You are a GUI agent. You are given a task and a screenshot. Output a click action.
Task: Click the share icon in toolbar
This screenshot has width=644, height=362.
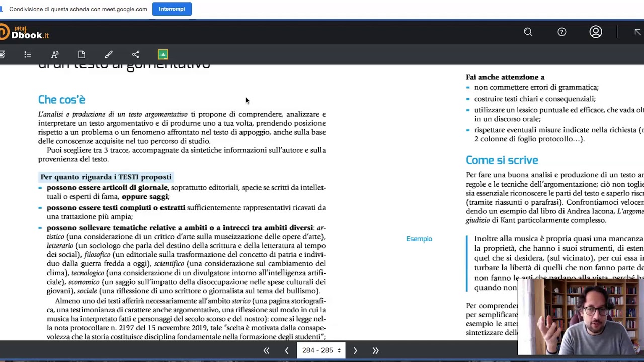(136, 54)
